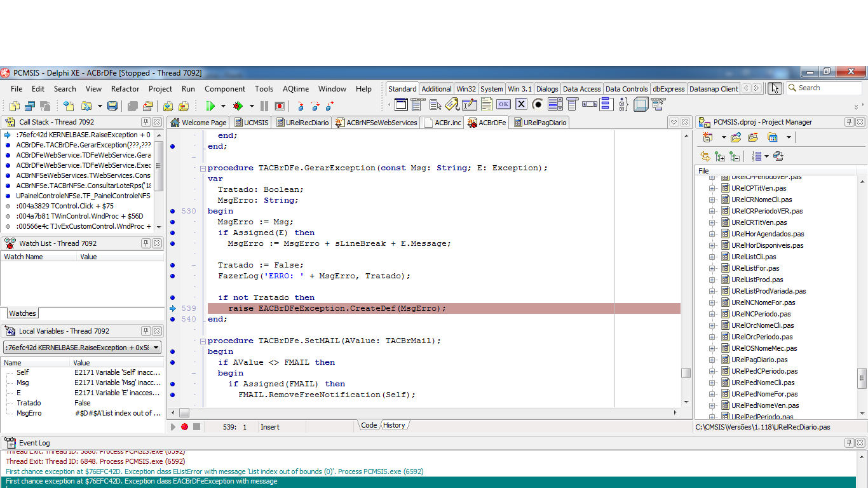Viewport: 868px width, 488px height.
Task: Select TCheckBox component in palette
Action: point(521,104)
